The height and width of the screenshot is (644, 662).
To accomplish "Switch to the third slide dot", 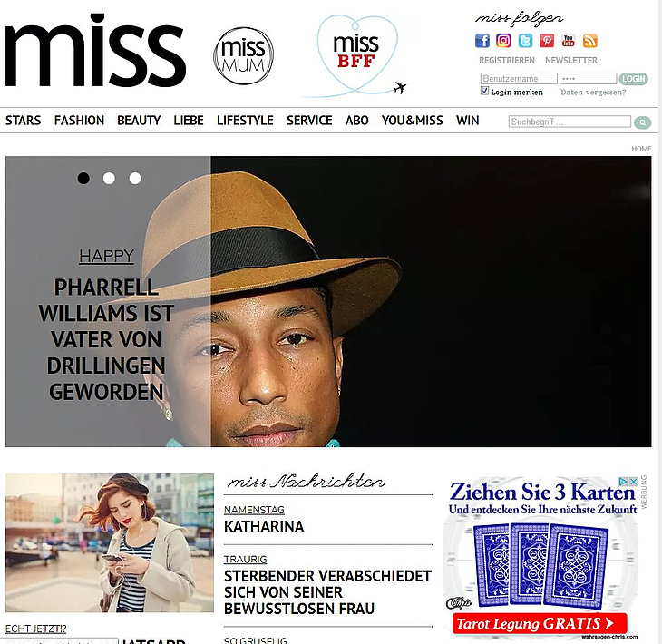I will [135, 178].
